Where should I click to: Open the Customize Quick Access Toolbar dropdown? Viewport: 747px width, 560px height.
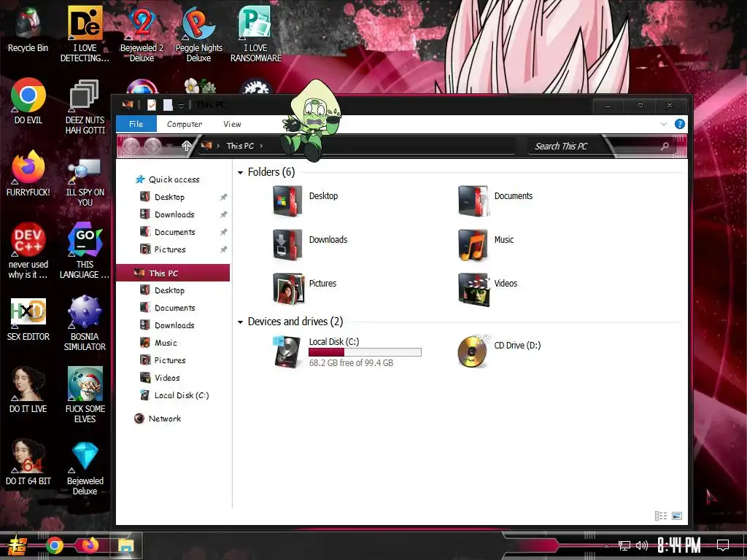[181, 105]
